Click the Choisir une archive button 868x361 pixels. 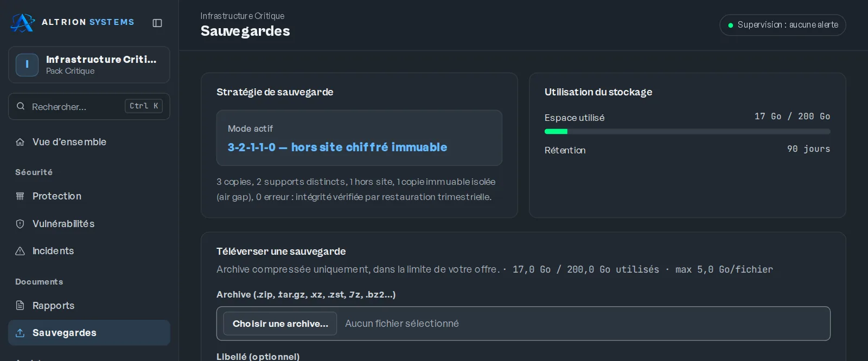coord(280,324)
